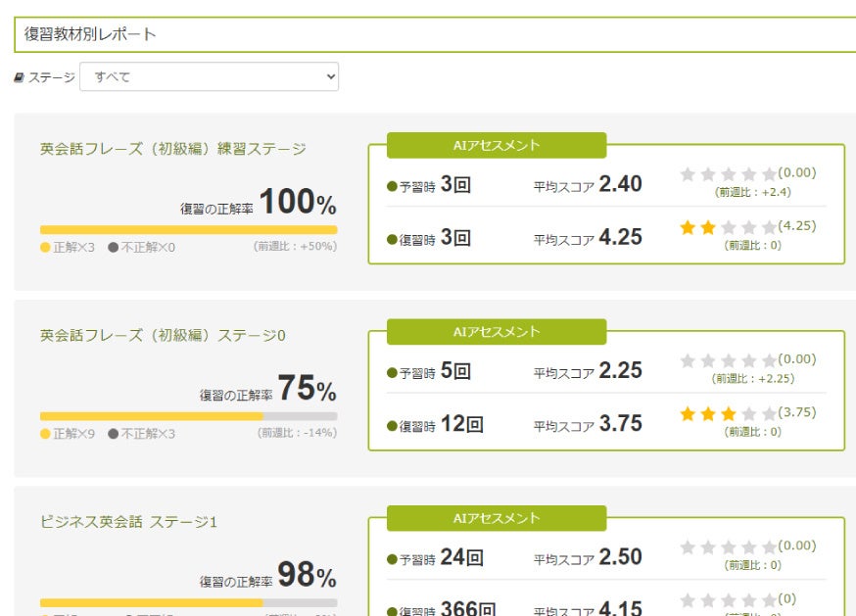This screenshot has height=616, width=856.
Task: Click star rating showing (3.75) score
Action: pos(728,414)
